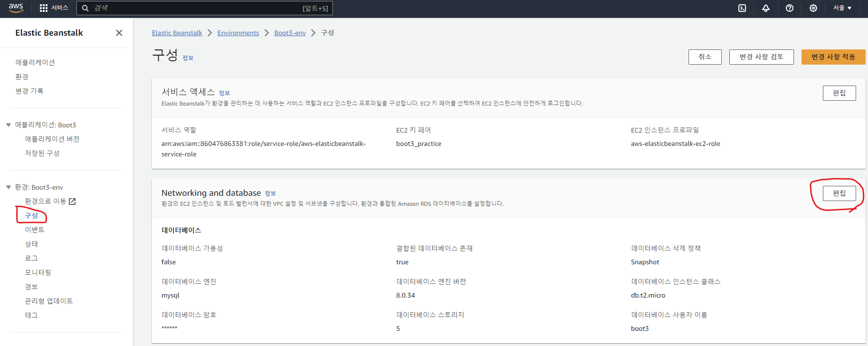
Task: Open 환경 in the sidebar
Action: (22, 77)
